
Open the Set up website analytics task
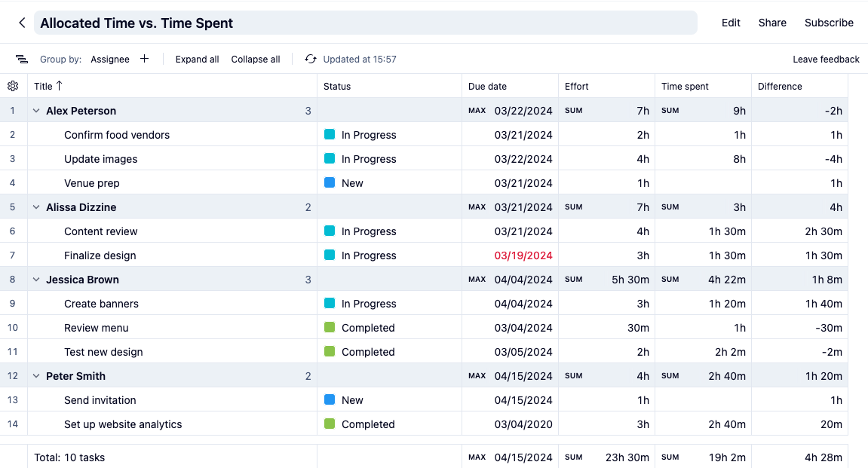pos(123,424)
